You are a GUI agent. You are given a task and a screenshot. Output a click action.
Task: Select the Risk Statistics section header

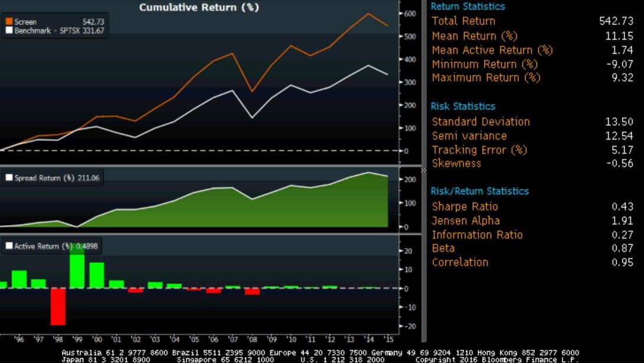463,106
